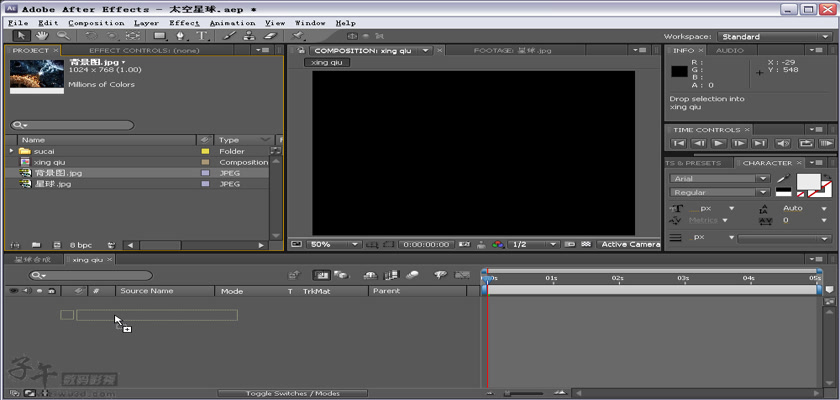
Task: Create a new folder in Project panel
Action: point(36,245)
